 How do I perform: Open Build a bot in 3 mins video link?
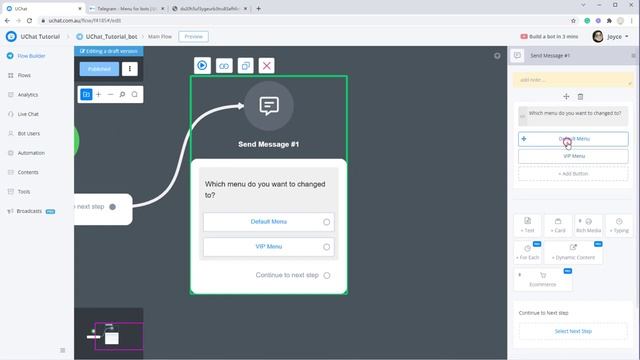[549, 36]
